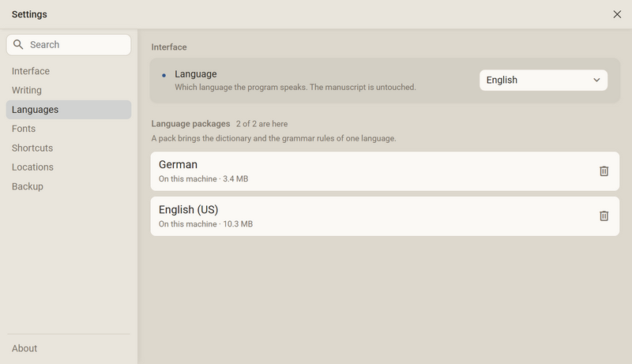Select the Languages sidebar item
This screenshot has height=364, width=632.
click(69, 110)
